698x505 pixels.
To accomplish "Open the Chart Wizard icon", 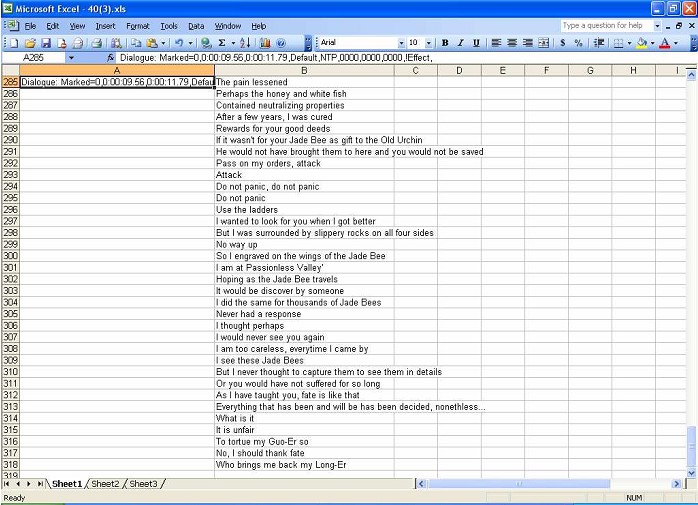I will pyautogui.click(x=265, y=43).
